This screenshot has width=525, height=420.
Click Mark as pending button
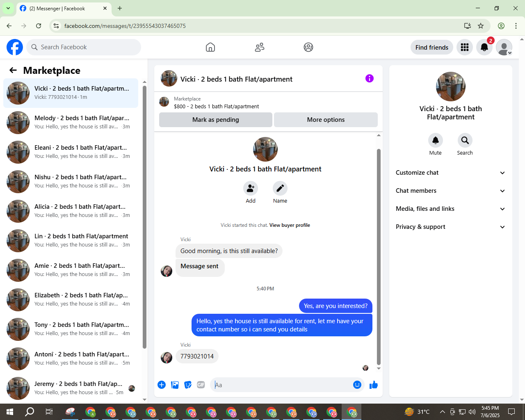click(216, 120)
